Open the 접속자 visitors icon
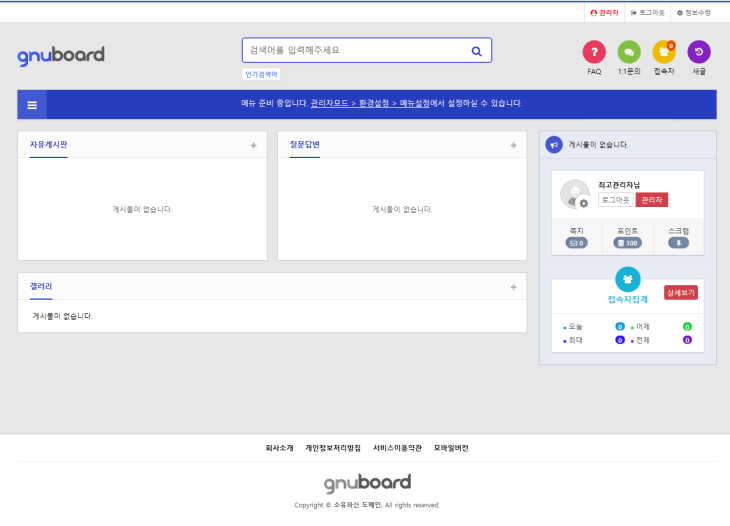Image resolution: width=730 pixels, height=526 pixels. pos(664,52)
